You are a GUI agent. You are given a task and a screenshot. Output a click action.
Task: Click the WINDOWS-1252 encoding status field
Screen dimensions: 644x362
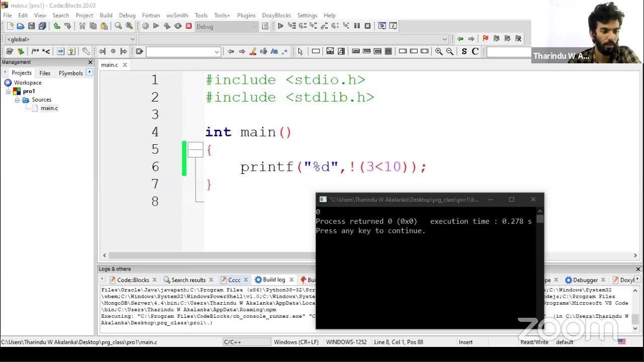[346, 342]
